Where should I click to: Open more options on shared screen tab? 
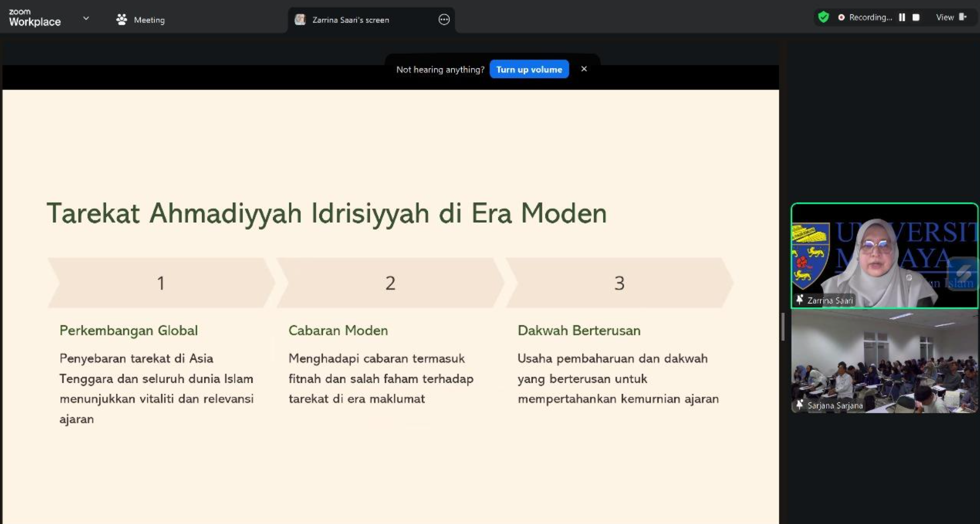click(x=444, y=20)
